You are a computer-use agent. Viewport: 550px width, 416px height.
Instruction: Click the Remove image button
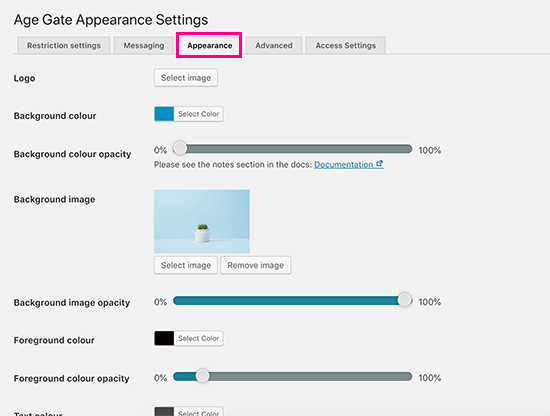coord(255,265)
